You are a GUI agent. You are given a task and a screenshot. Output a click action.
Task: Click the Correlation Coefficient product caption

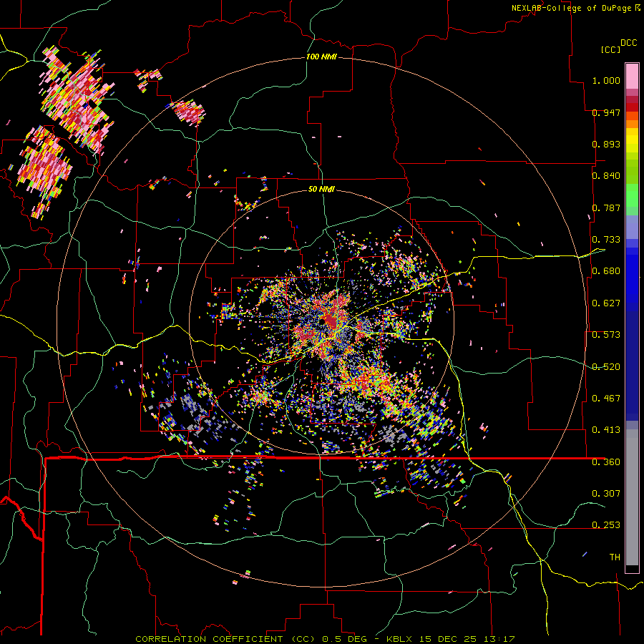click(x=325, y=639)
